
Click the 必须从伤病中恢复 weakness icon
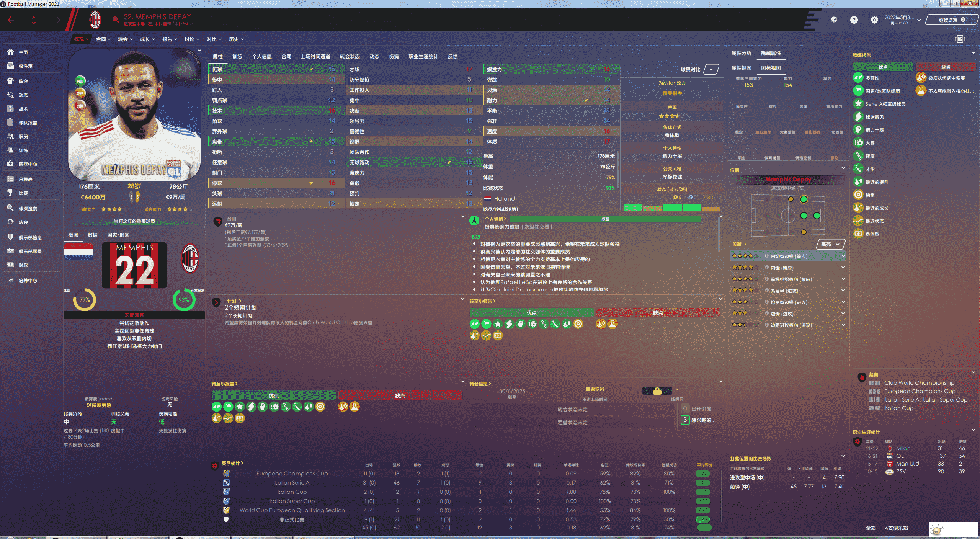pyautogui.click(x=920, y=78)
